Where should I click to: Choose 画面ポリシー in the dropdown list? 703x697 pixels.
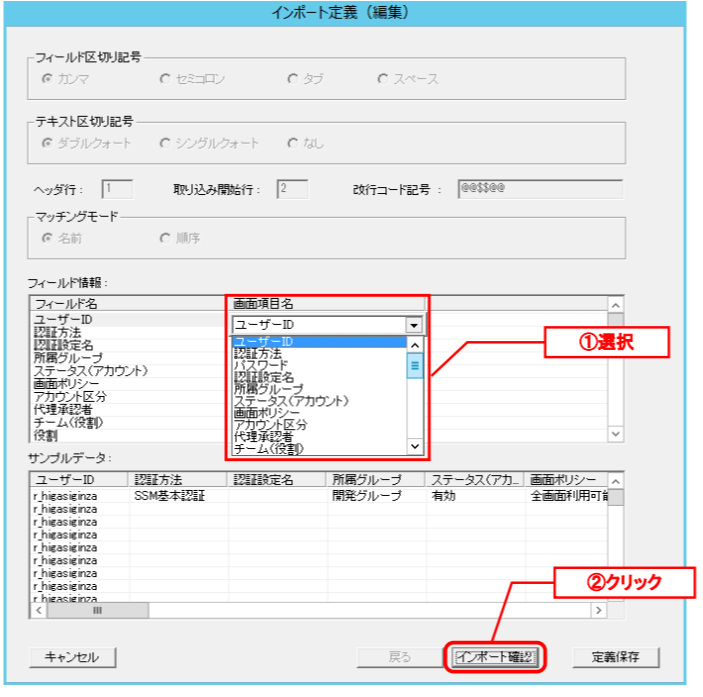click(319, 413)
